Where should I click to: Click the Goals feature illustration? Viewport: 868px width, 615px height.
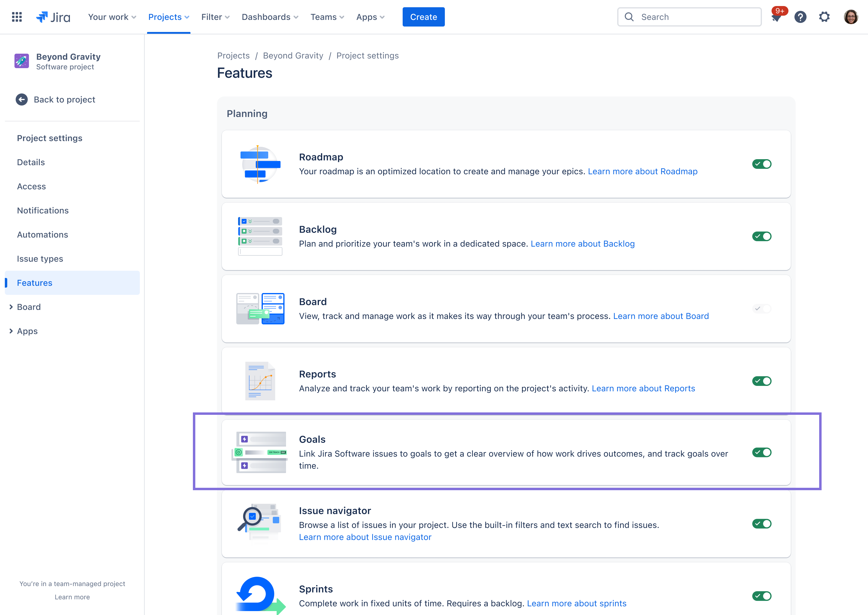click(x=260, y=452)
